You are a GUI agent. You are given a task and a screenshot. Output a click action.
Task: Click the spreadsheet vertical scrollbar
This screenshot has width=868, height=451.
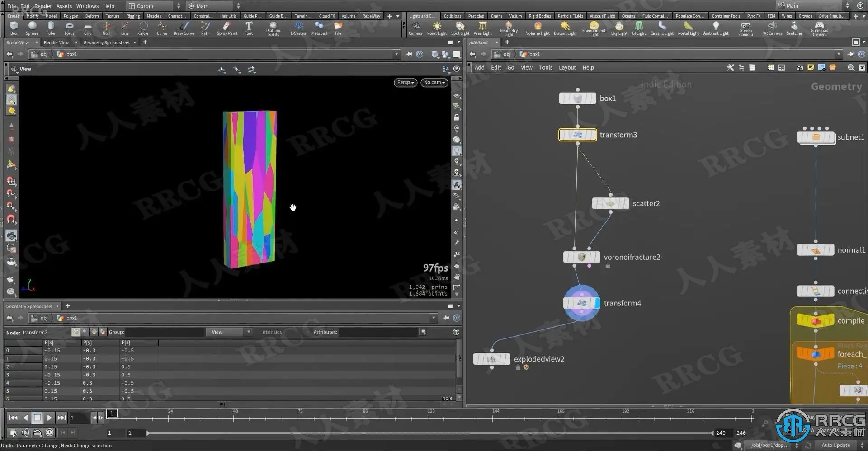click(459, 369)
